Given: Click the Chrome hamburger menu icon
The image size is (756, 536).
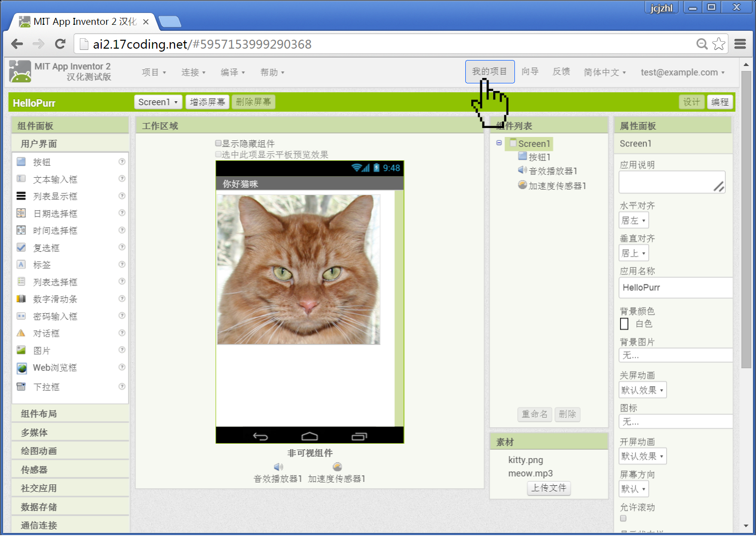Looking at the screenshot, I should pyautogui.click(x=740, y=44).
